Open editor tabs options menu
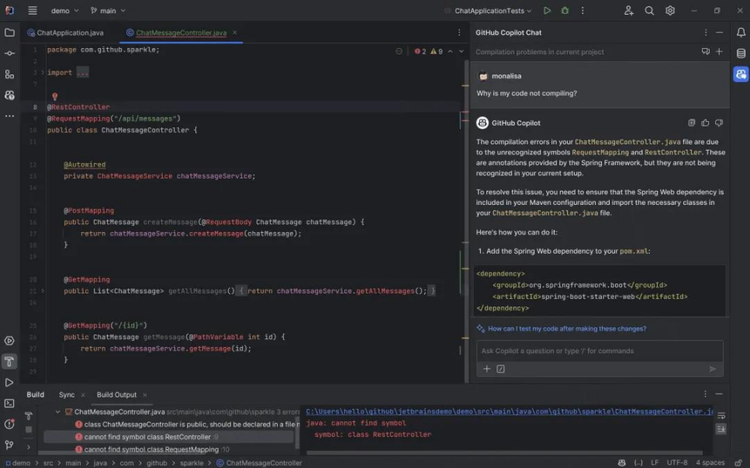The width and height of the screenshot is (750, 468). (x=459, y=33)
